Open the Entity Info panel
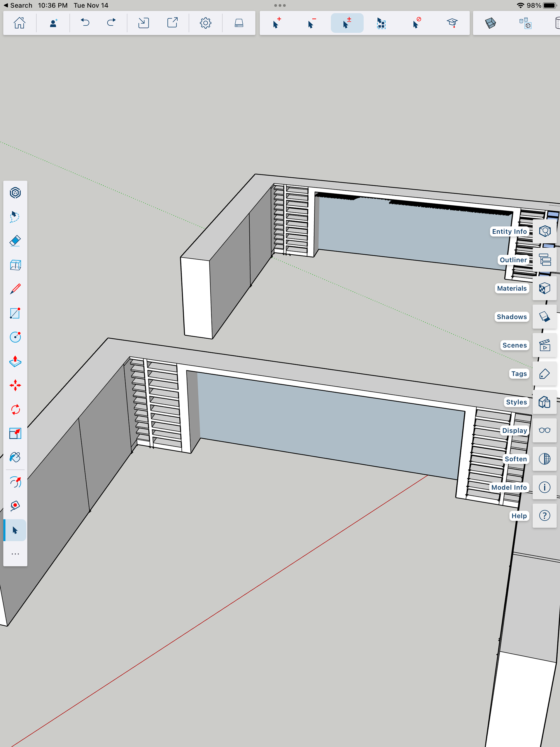 (x=545, y=231)
